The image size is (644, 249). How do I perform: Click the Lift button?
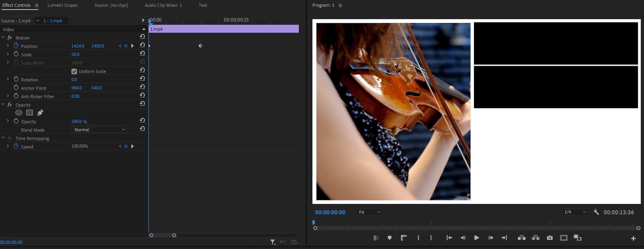click(x=522, y=238)
